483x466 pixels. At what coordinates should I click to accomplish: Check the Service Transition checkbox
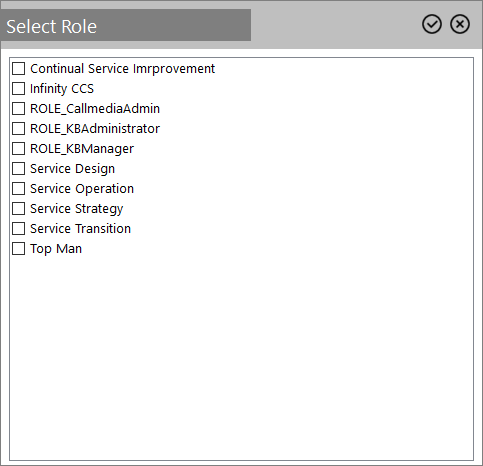coord(19,229)
